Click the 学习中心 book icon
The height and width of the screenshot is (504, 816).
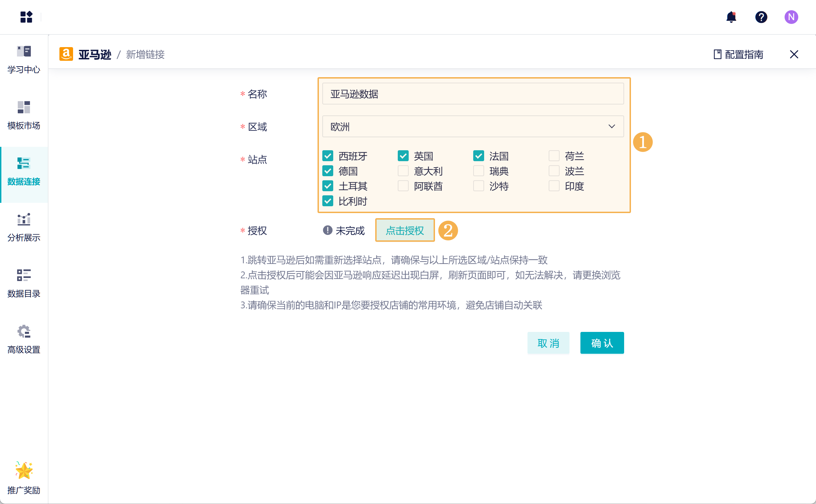point(24,51)
